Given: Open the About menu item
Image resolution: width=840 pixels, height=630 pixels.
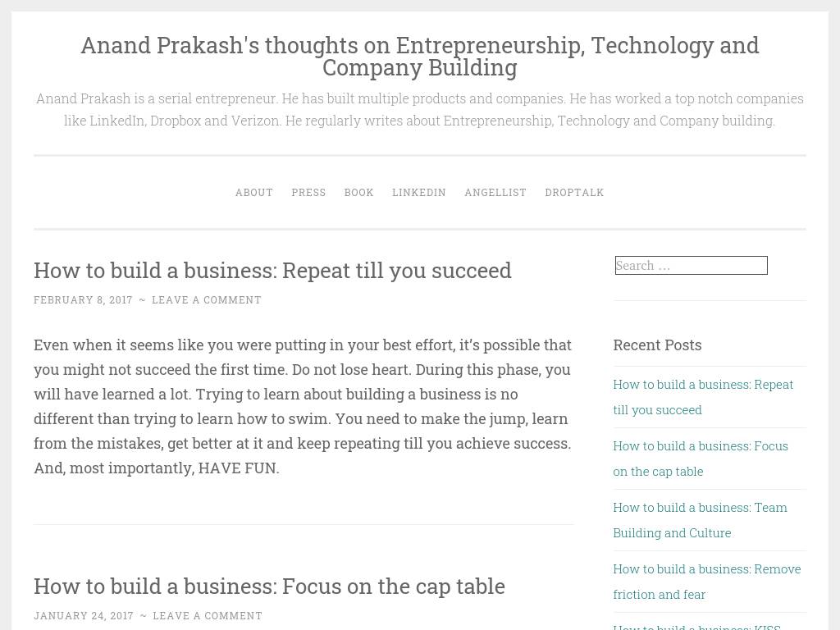Looking at the screenshot, I should (x=254, y=192).
